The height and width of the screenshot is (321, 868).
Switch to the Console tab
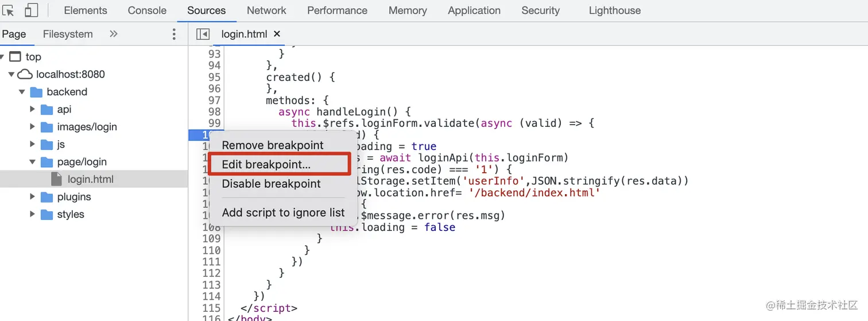(147, 10)
